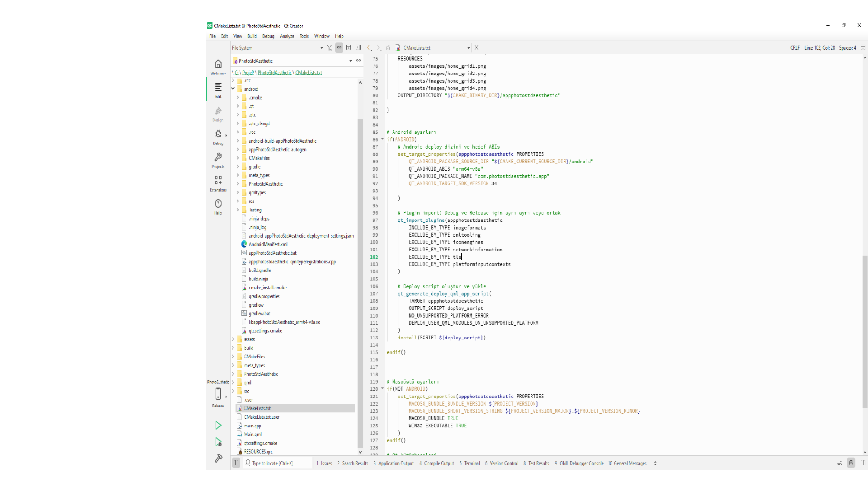Toggle root directory sync link icon
Image resolution: width=868 pixels, height=477 pixels.
359,61
